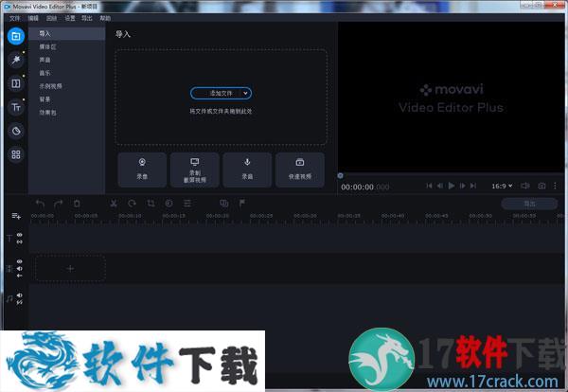
Task: Select the Sounds item in side list
Action: point(67,60)
